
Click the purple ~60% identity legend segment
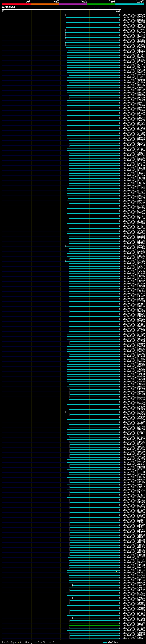pyautogui.click(x=73, y=4)
